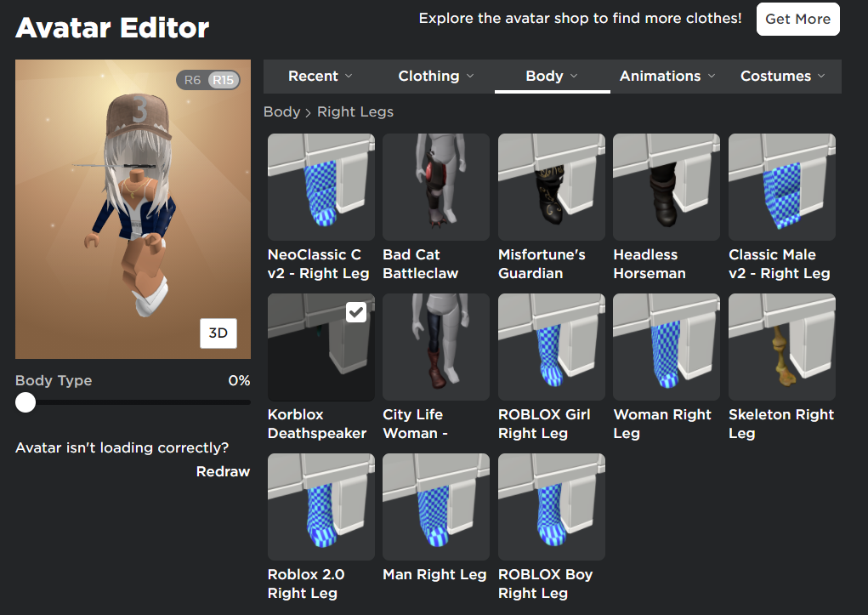Switch avatar rig to R15
868x615 pixels.
pyautogui.click(x=223, y=80)
